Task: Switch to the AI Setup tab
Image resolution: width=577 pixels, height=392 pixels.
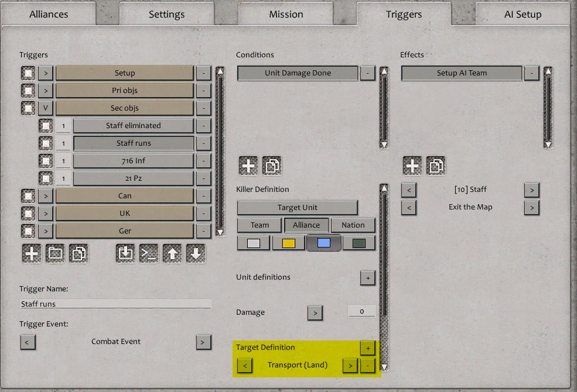Action: (x=521, y=13)
